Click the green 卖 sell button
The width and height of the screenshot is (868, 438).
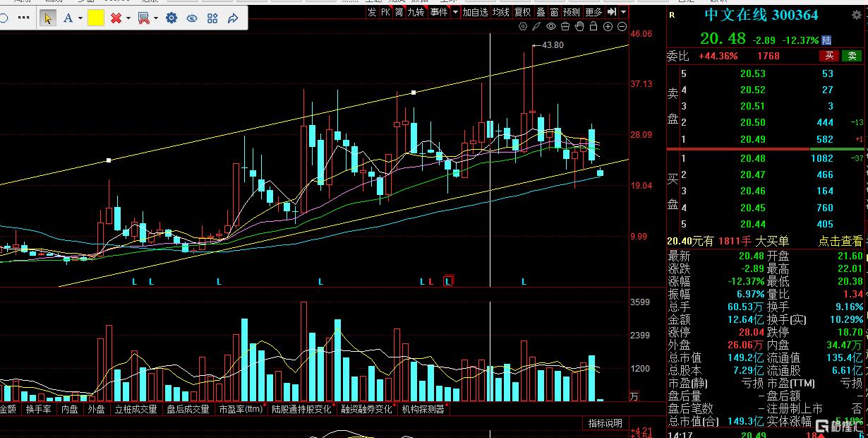852,56
